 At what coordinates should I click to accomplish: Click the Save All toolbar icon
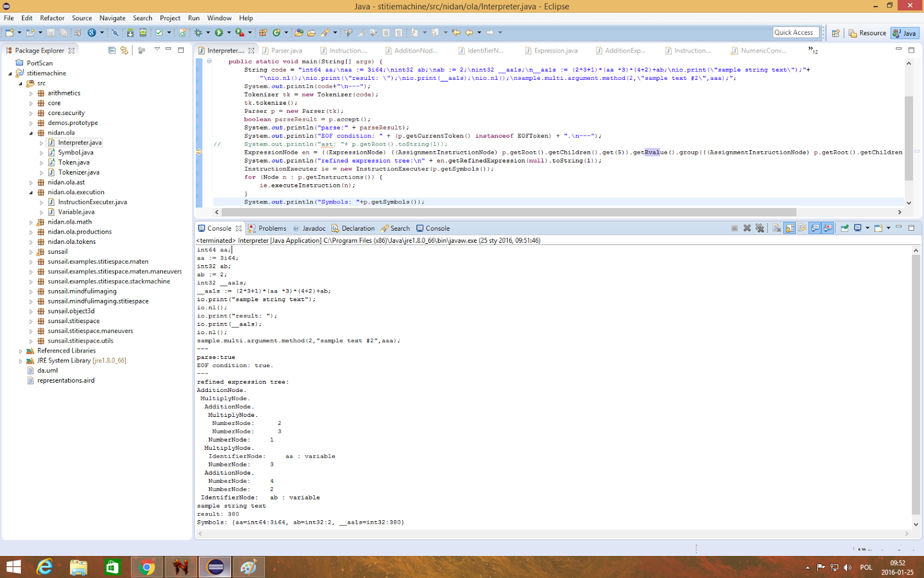(x=64, y=33)
